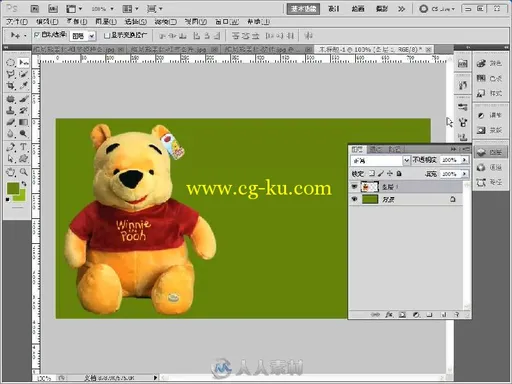Viewport: 512px width, 384px height.
Task: Hide the green background layer
Action: coord(354,199)
